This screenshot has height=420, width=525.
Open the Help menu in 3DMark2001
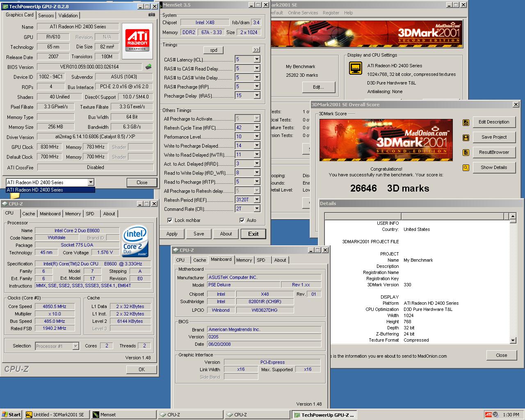pyautogui.click(x=348, y=13)
